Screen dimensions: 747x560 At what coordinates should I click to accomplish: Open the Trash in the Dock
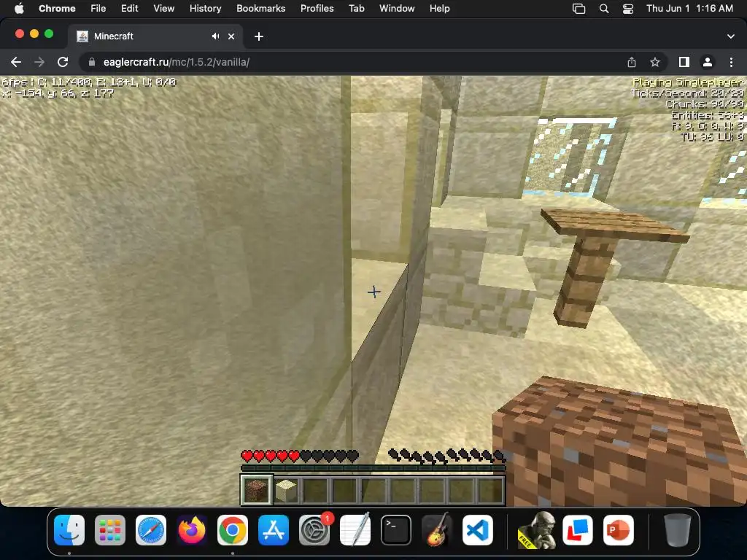(678, 530)
